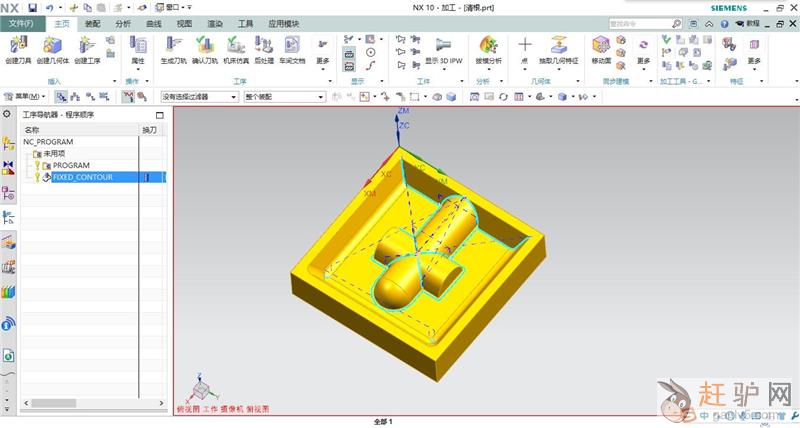Open the 没有选择过滤器 selection filter dropdown

pos(199,97)
